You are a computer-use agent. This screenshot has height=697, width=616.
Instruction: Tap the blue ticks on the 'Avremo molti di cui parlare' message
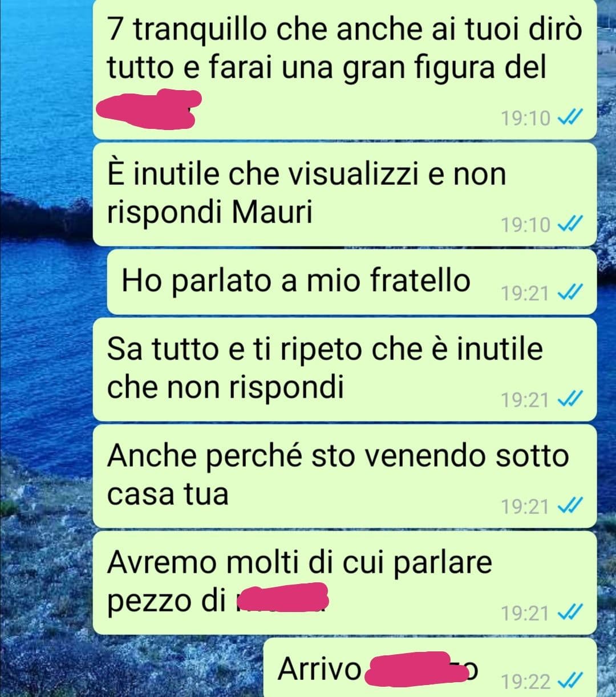[569, 613]
